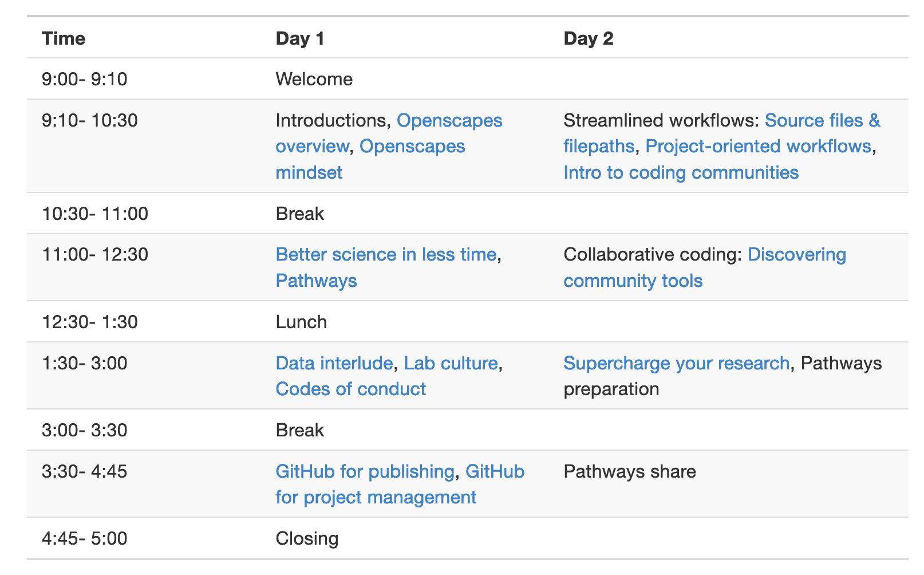Click the Day 1 column header
The image size is (924, 575).
(x=300, y=38)
